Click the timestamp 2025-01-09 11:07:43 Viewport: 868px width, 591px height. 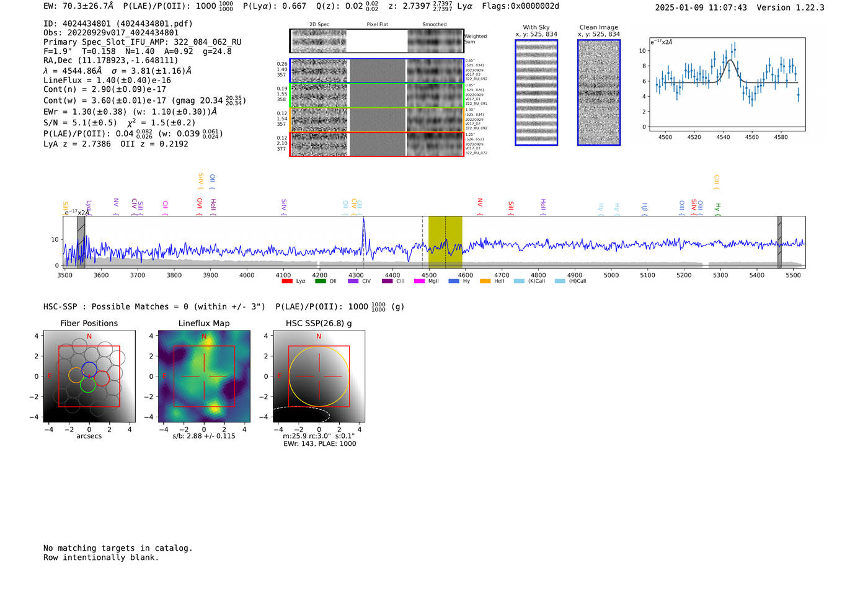point(701,7)
